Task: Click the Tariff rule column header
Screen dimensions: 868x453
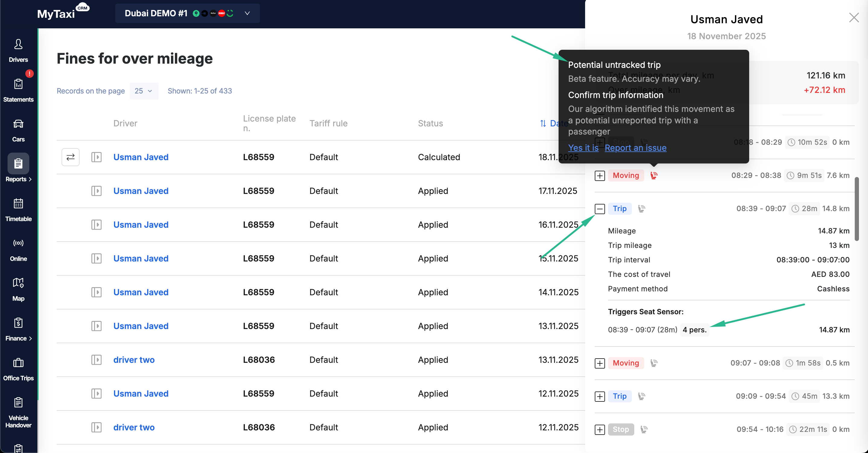Action: (x=328, y=123)
